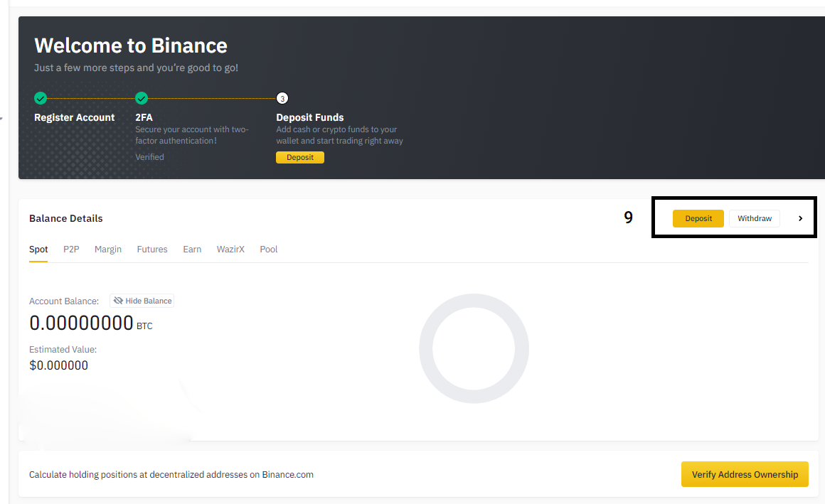Expand the arrow chevron next to Withdraw
Image resolution: width=825 pixels, height=504 pixels.
pyautogui.click(x=800, y=218)
